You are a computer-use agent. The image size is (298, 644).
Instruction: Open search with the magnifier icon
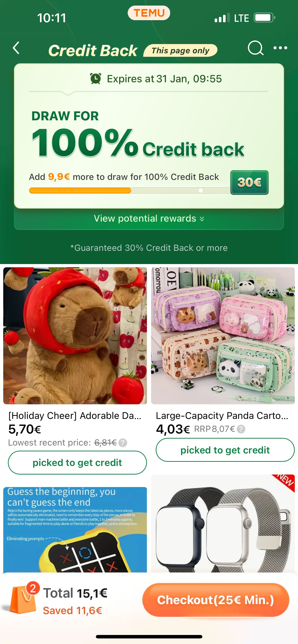pyautogui.click(x=256, y=48)
